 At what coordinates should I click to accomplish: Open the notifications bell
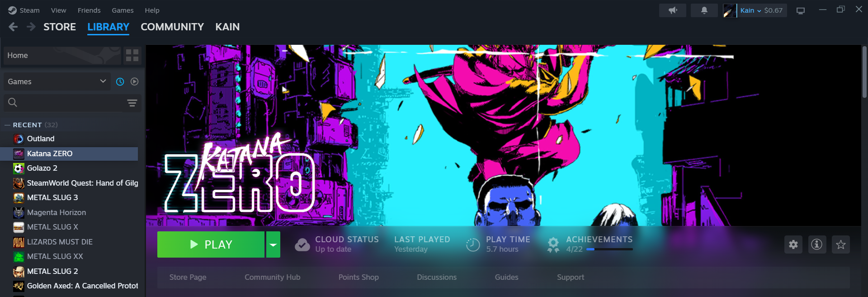point(704,10)
